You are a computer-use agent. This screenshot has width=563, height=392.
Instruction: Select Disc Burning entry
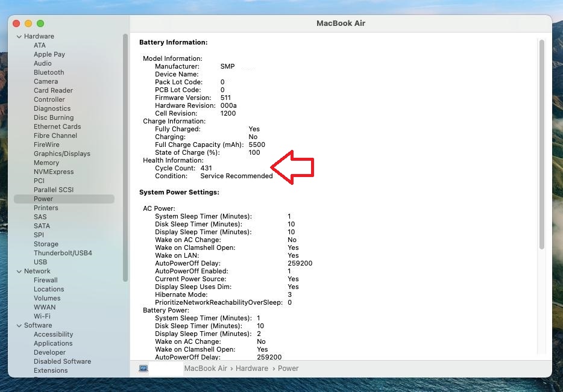[54, 117]
